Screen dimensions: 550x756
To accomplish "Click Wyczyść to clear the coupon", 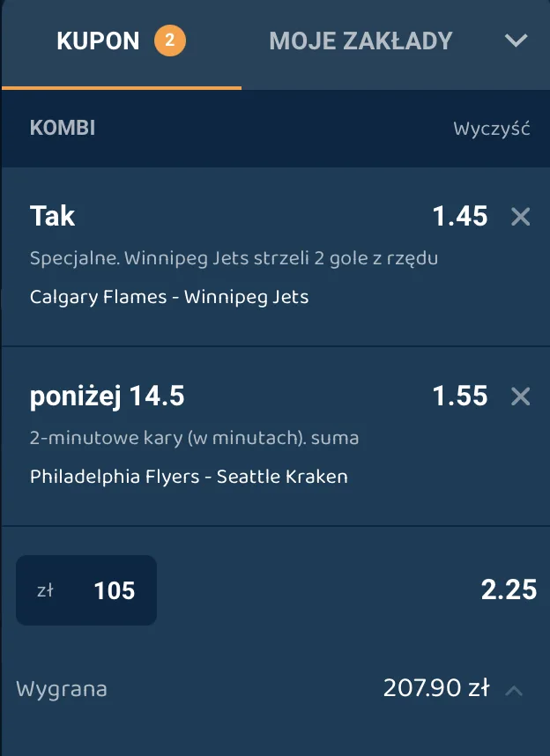I will click(x=491, y=129).
